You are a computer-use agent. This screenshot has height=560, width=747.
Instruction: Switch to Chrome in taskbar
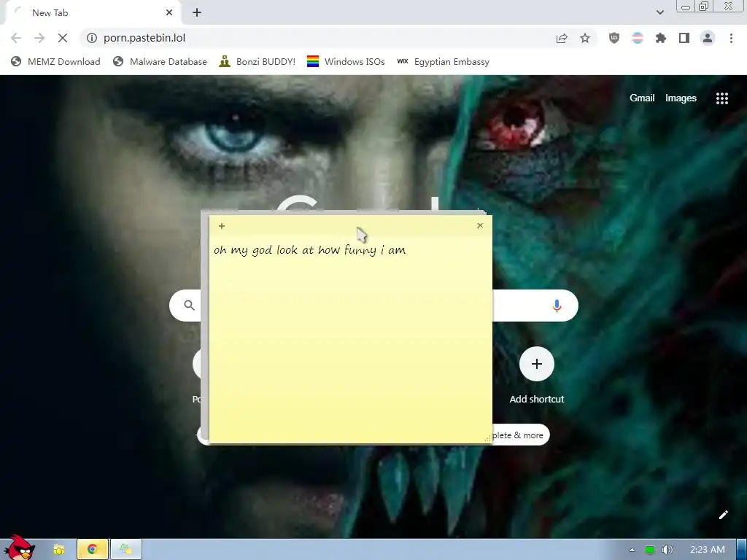click(93, 550)
